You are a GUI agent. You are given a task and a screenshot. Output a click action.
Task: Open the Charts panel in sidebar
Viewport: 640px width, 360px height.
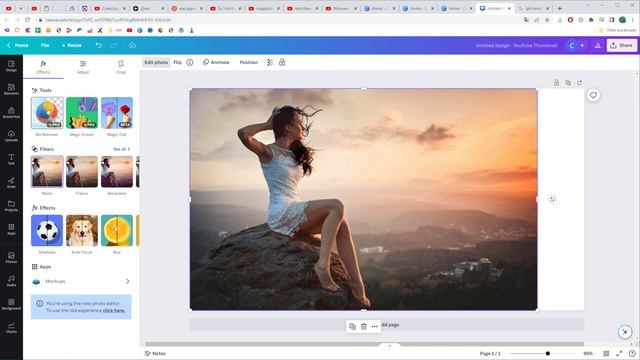coord(11,327)
